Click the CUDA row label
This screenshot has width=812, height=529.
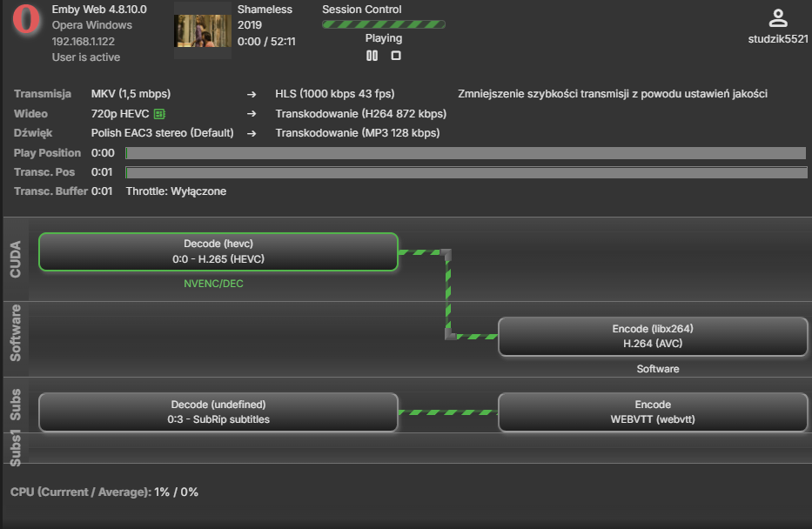(x=16, y=259)
